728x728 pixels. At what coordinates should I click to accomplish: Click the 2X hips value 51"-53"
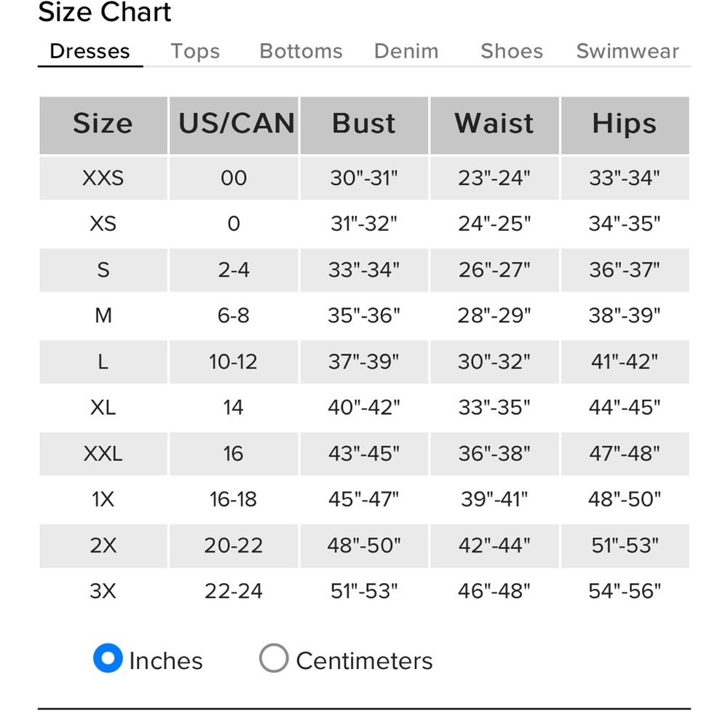coord(625,545)
